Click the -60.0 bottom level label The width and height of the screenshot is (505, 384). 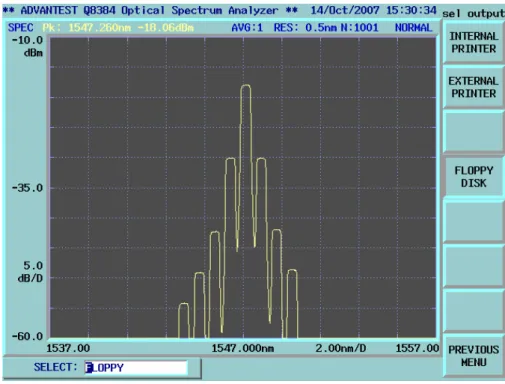point(27,336)
